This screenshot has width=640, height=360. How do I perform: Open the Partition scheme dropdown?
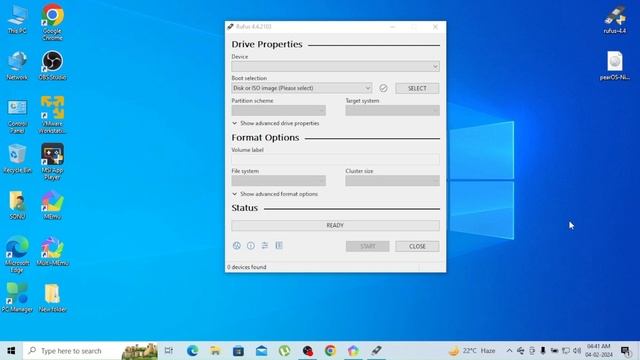279,111
